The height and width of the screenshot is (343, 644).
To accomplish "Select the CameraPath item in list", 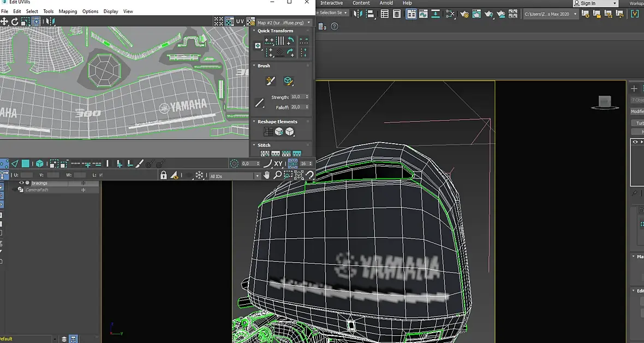I will (x=37, y=190).
